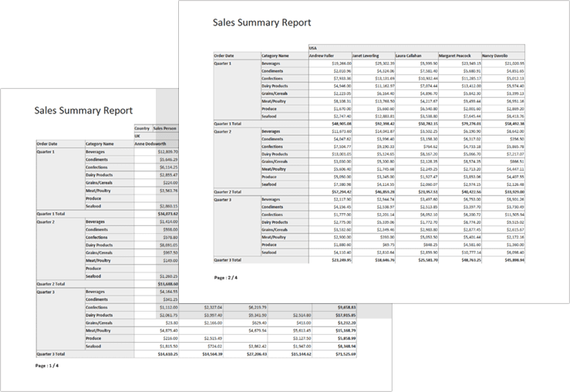Click Janet Leverling's Quarter 2 Total value
This screenshot has height=392, width=570.
pos(385,191)
